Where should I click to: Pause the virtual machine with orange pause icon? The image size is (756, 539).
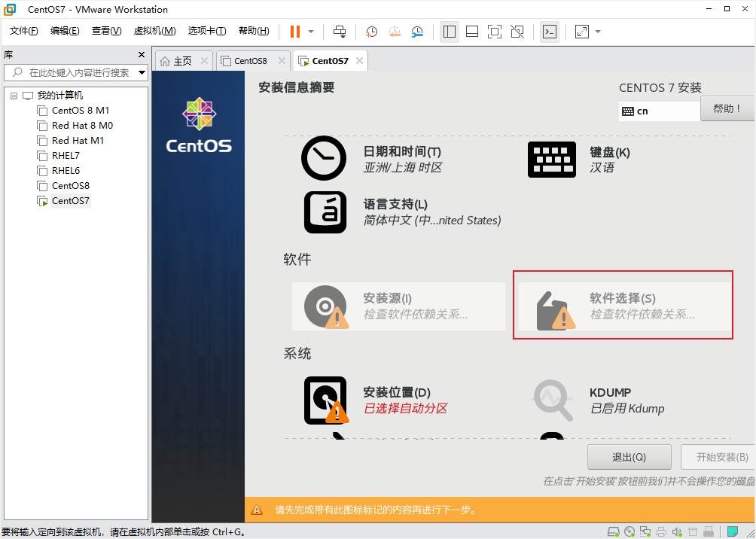294,32
